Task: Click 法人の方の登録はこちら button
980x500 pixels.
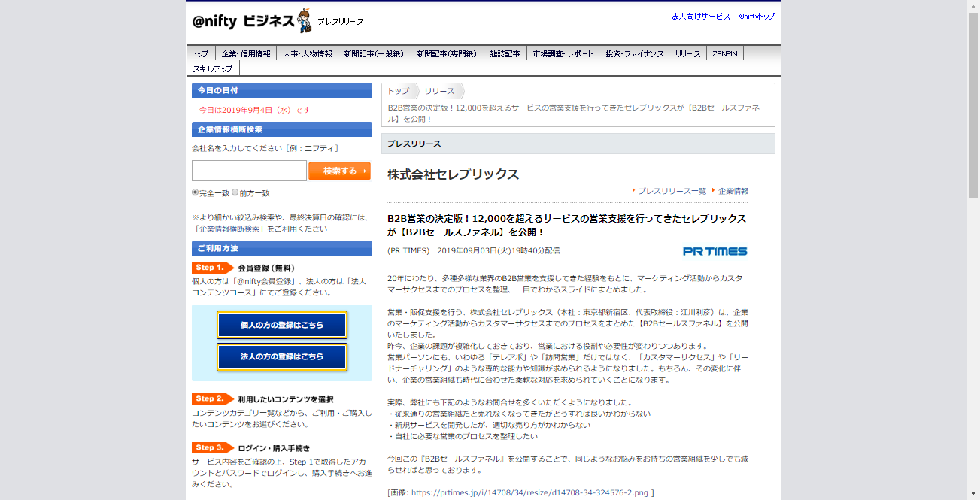Action: pos(282,357)
